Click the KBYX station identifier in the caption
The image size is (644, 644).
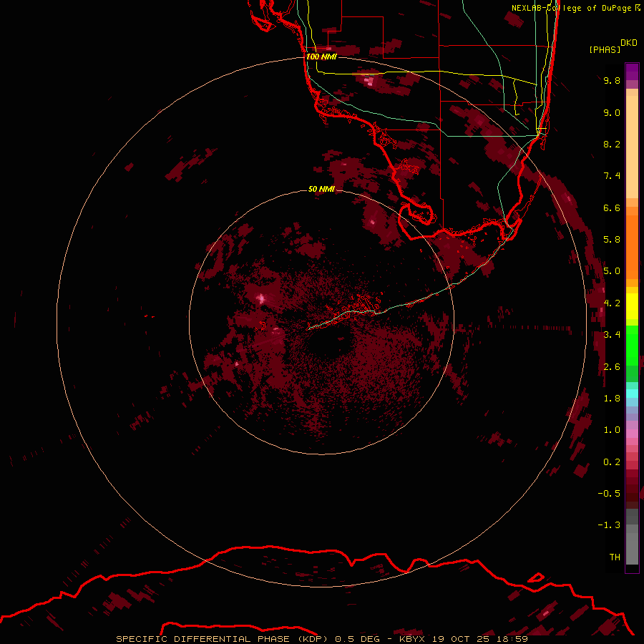(x=412, y=639)
